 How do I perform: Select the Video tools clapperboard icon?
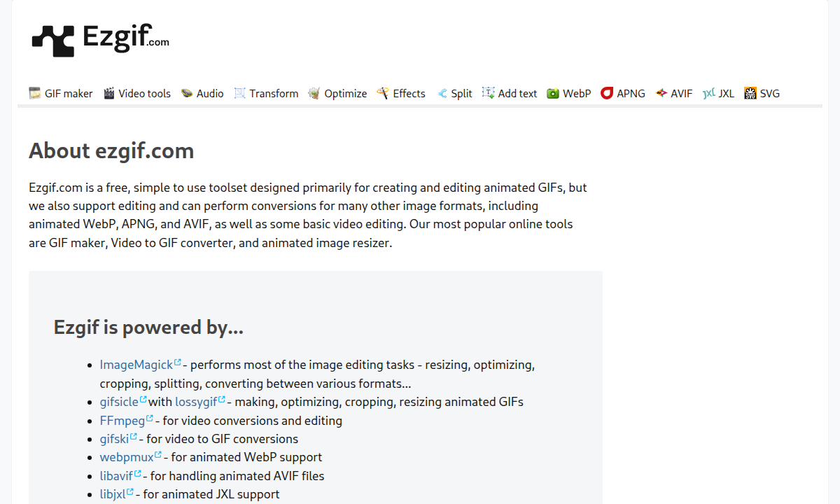(109, 93)
